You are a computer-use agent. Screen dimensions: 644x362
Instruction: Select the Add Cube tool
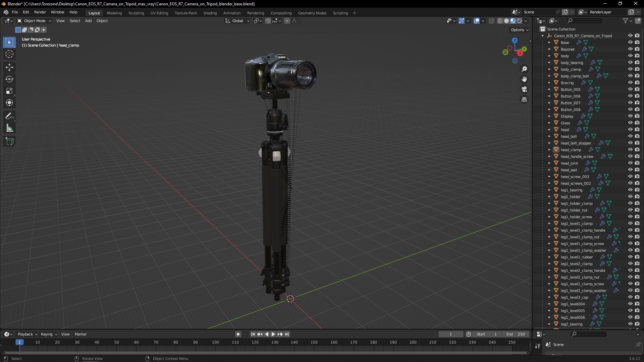[x=9, y=141]
